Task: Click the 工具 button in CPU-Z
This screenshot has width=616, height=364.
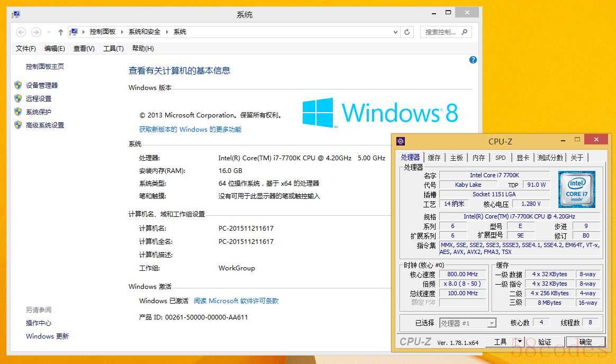Action: (x=500, y=342)
